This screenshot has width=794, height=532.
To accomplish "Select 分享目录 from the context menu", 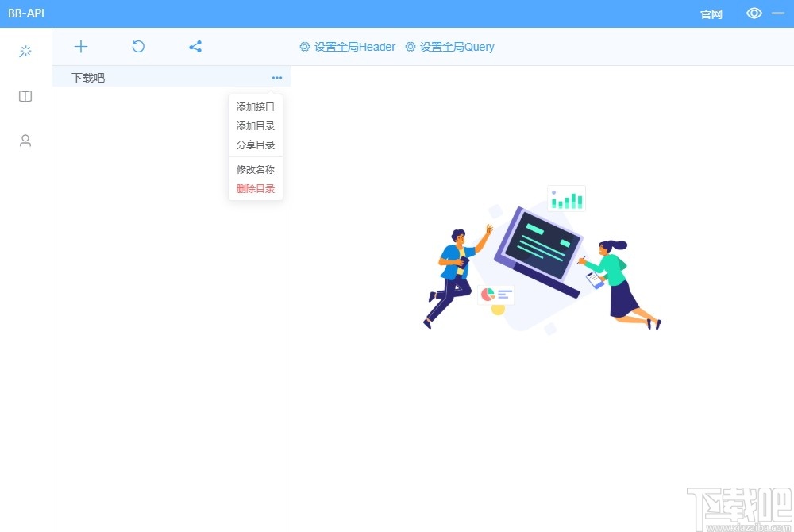I will (x=255, y=145).
